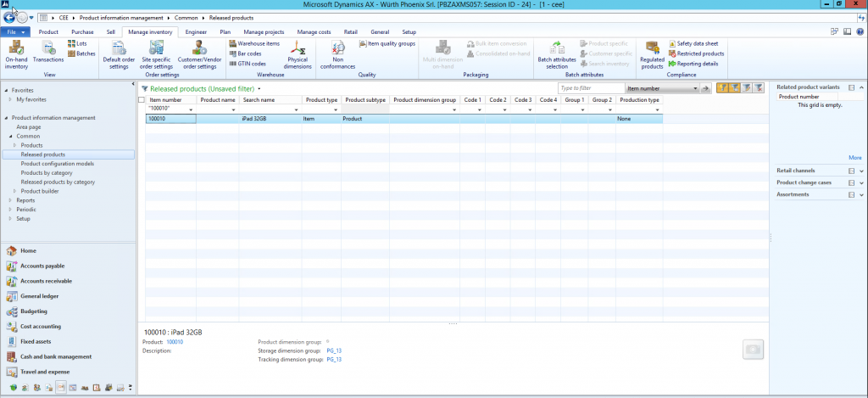Open Item quality groups
Screen dimensions: 868x398
click(x=387, y=43)
